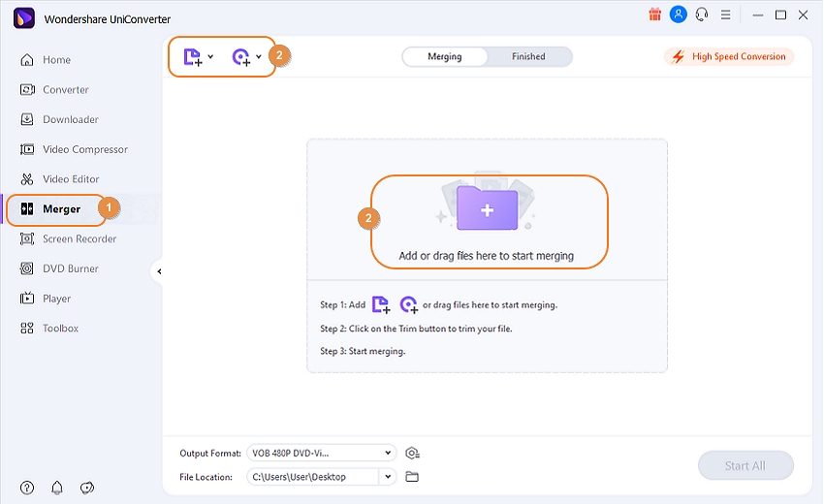Click the Load DVD disc icon
Viewport: 824px width, 504px height.
coord(241,57)
